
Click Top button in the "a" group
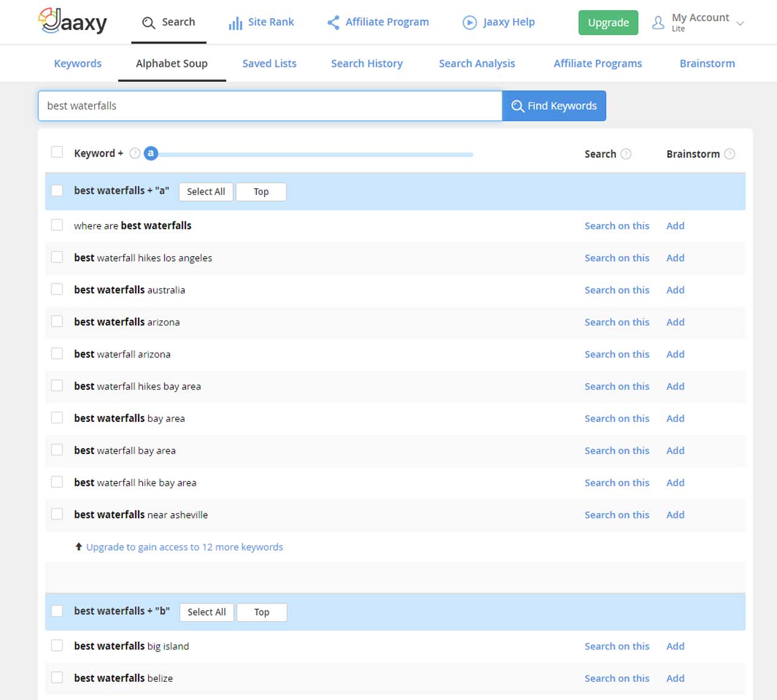pos(261,192)
